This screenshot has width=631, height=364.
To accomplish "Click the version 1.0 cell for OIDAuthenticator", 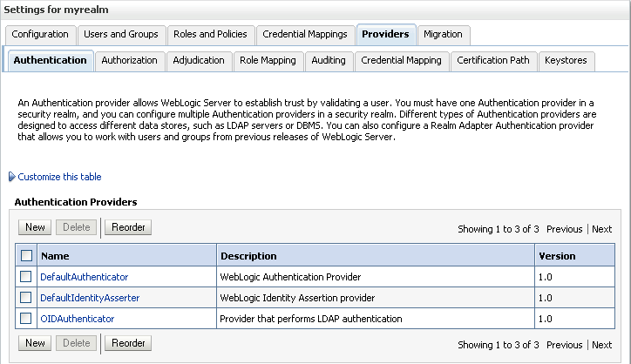I will coord(574,319).
